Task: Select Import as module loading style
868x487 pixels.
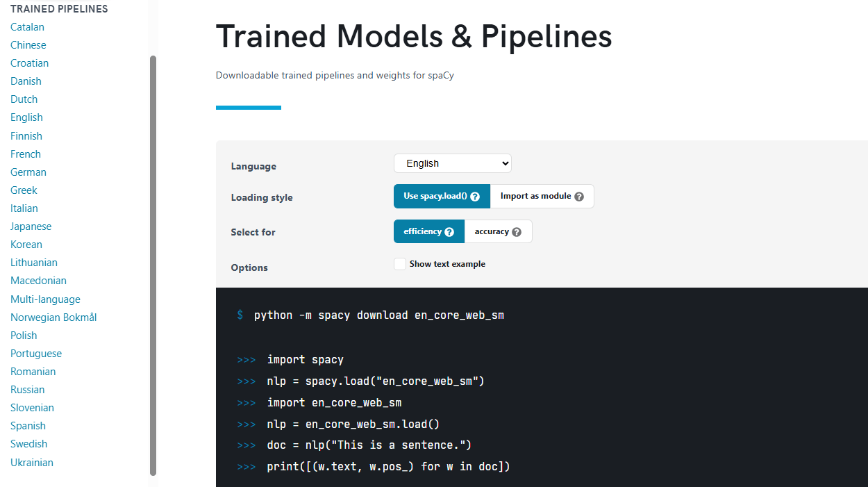Action: [542, 197]
